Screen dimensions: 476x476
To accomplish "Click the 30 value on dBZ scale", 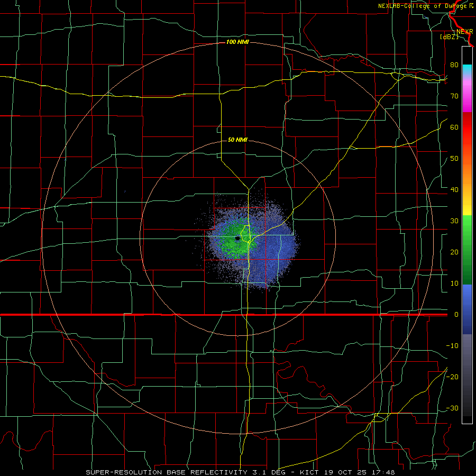I will [x=454, y=221].
